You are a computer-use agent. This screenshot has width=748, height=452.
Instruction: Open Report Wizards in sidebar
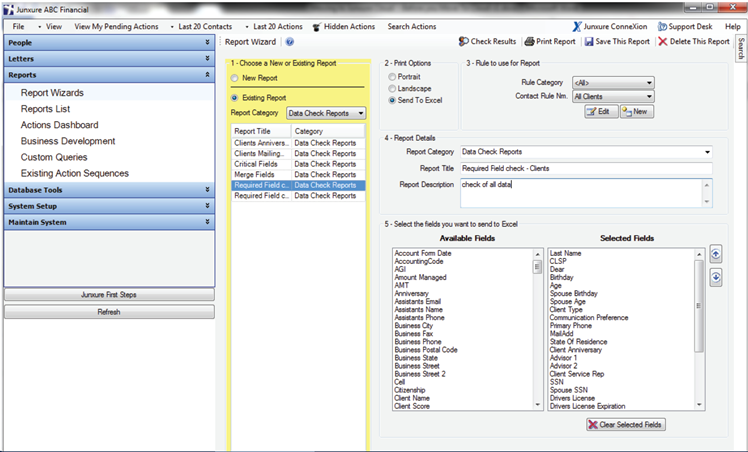[52, 93]
